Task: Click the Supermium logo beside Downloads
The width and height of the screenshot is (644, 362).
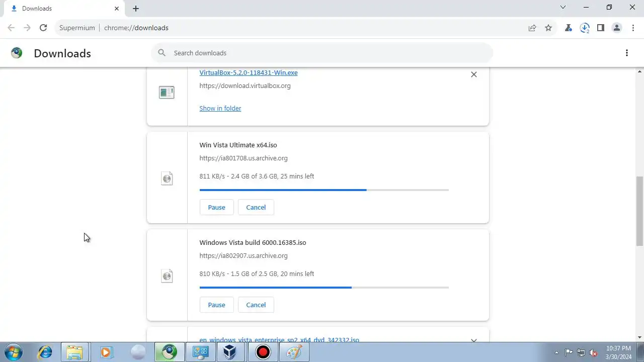Action: tap(17, 53)
